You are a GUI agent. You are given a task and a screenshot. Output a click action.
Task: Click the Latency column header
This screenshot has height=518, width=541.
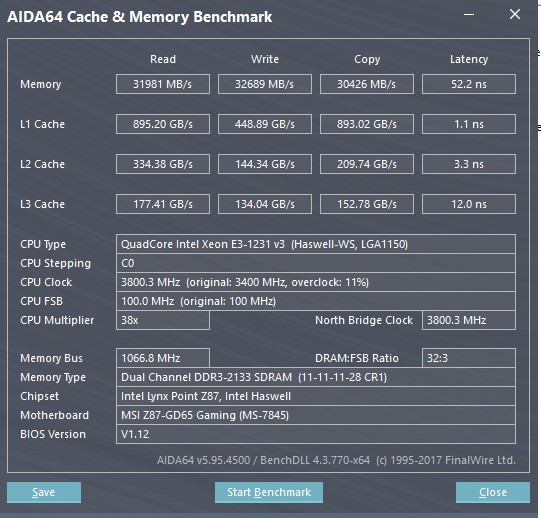[469, 59]
